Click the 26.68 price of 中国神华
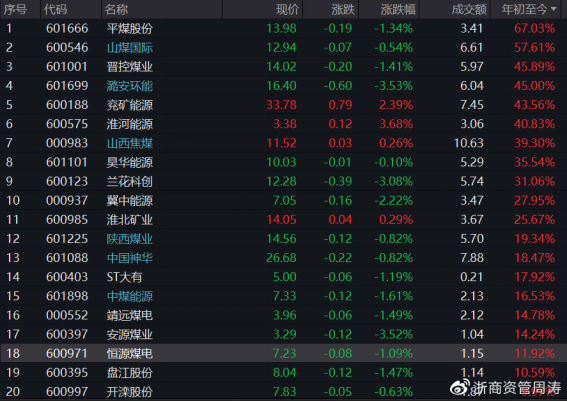 (x=281, y=258)
